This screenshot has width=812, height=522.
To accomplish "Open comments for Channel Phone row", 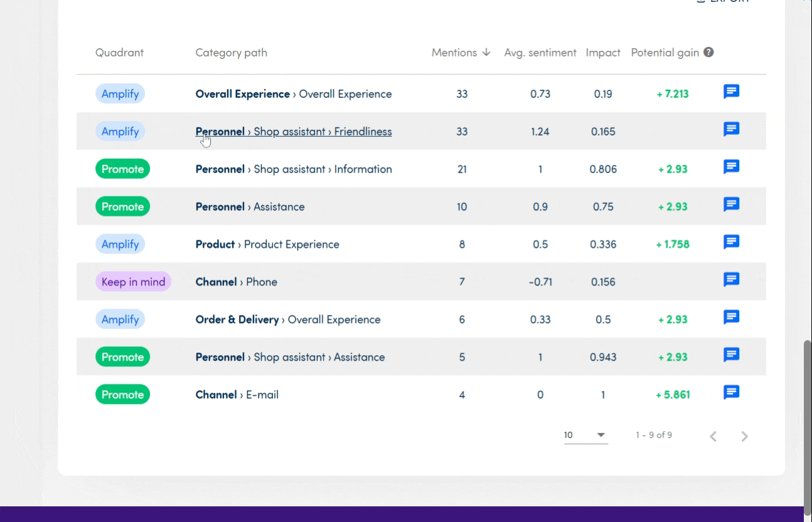I will (731, 280).
